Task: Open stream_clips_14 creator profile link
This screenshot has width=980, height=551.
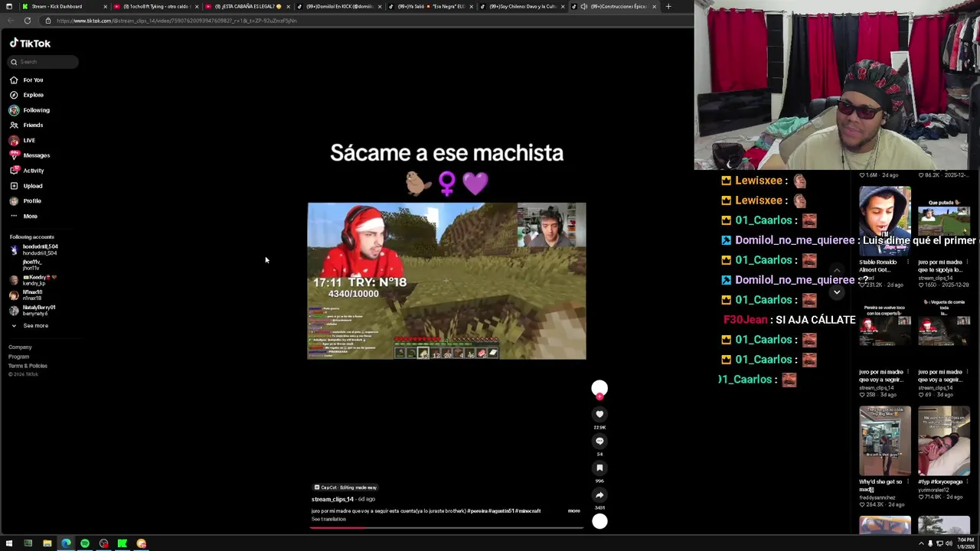Action: click(332, 499)
